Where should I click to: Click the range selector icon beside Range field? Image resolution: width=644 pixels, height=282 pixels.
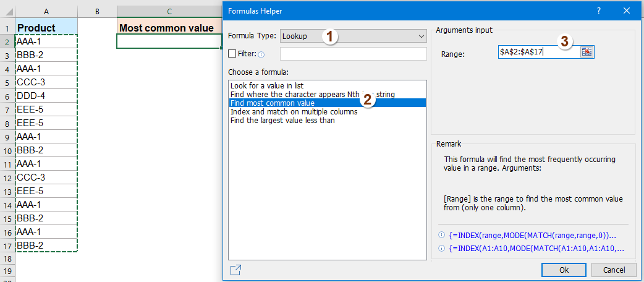point(587,53)
